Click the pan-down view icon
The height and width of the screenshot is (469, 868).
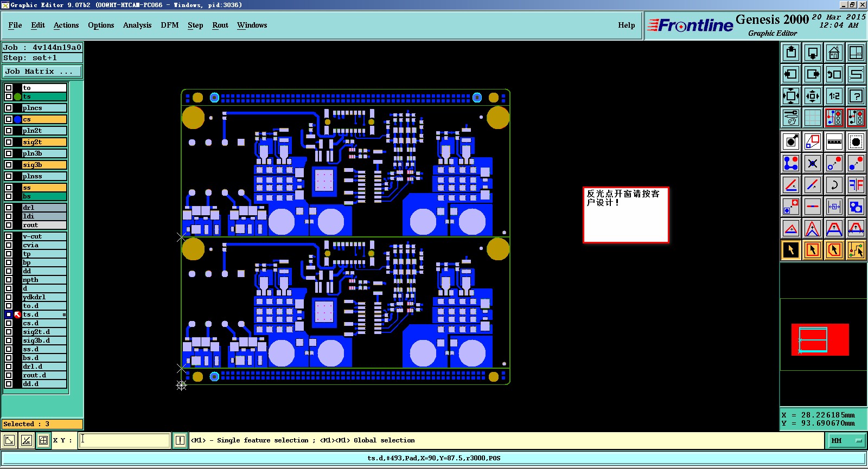click(813, 53)
